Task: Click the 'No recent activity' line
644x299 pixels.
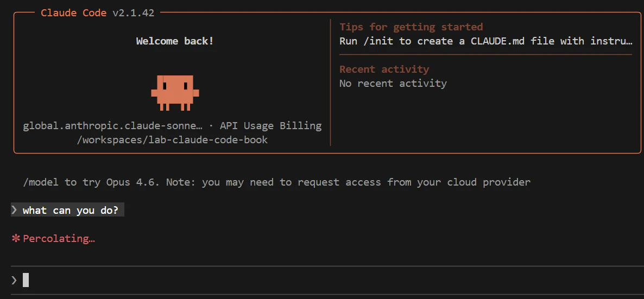Action: [x=393, y=84]
